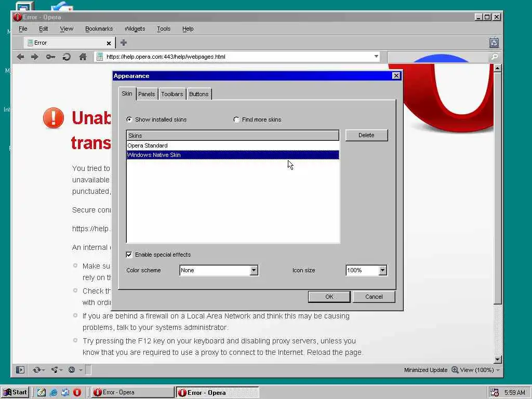Launch Outlook Express from quick launch

coord(65,392)
